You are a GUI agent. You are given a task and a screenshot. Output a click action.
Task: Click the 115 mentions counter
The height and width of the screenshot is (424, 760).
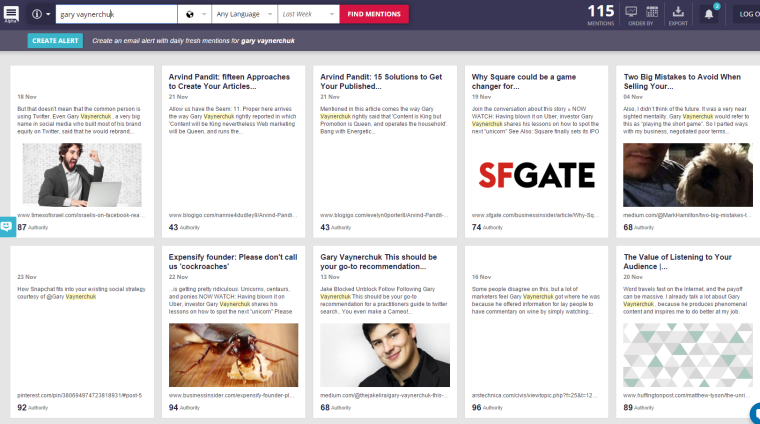(601, 14)
